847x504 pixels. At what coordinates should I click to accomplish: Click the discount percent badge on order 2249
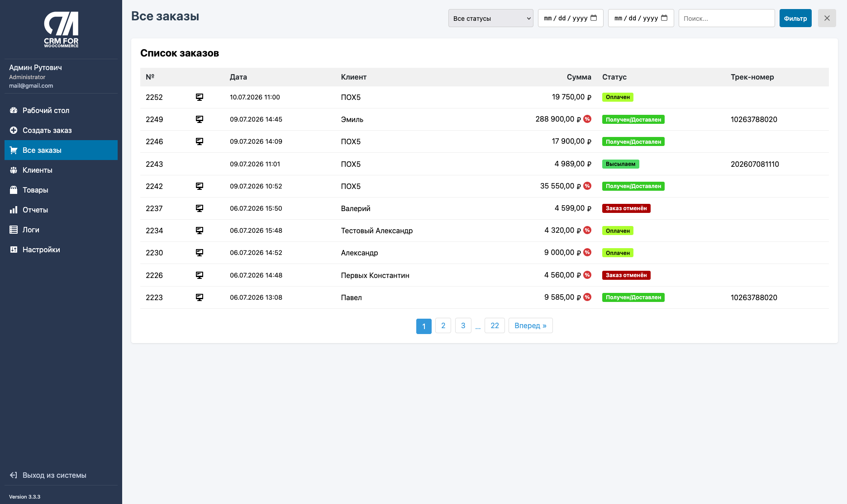587,119
